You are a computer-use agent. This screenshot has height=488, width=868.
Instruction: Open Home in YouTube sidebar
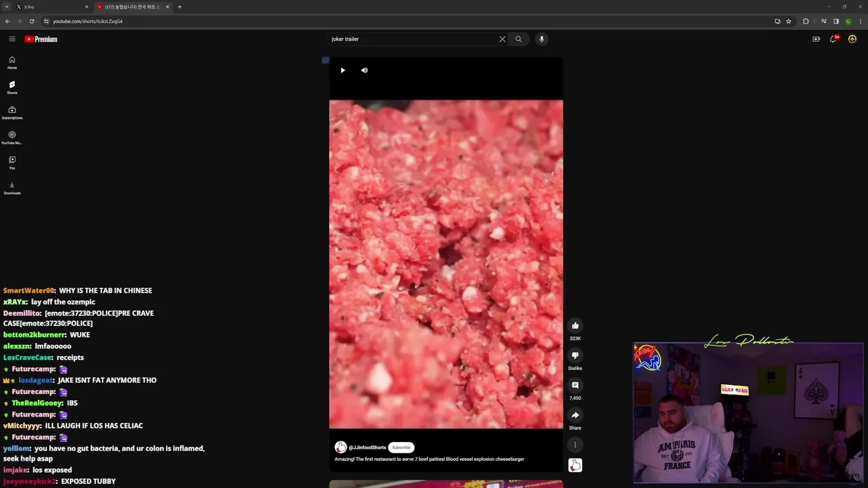pyautogui.click(x=12, y=62)
